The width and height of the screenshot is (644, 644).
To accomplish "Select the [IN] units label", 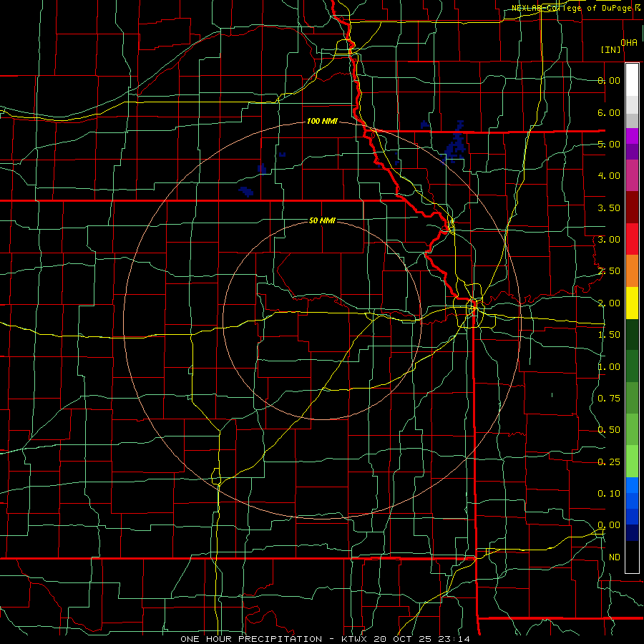I will [x=611, y=49].
